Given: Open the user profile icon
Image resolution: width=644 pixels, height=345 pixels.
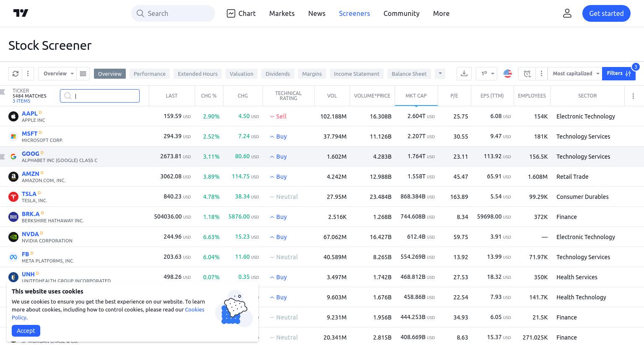Looking at the screenshot, I should click(567, 13).
